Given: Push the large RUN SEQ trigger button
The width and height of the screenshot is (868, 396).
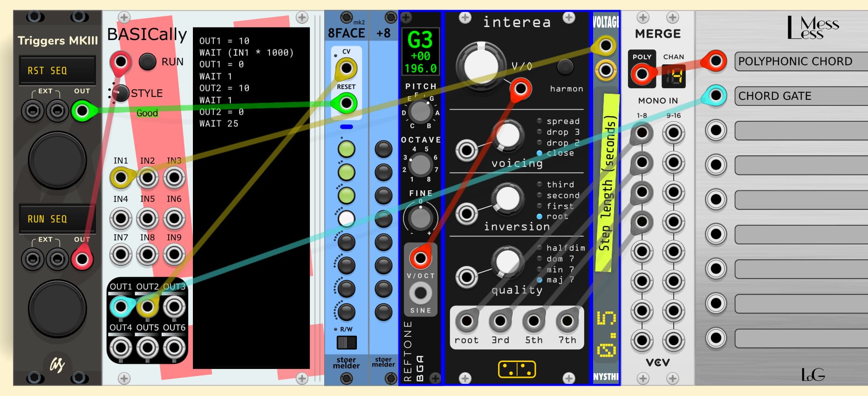Looking at the screenshot, I should pyautogui.click(x=57, y=308).
